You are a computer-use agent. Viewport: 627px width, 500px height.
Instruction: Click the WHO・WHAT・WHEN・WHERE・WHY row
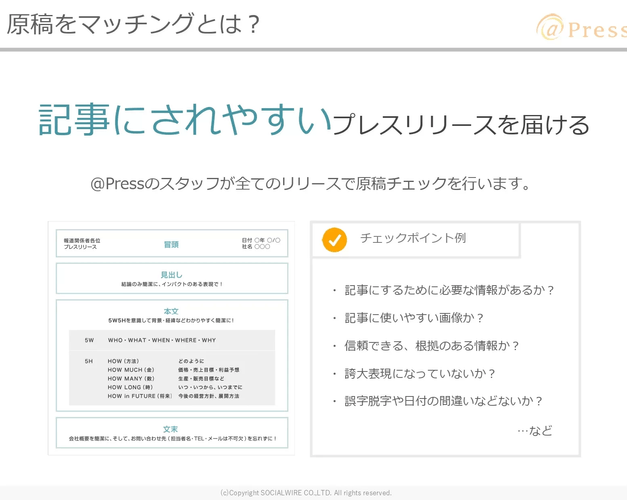(x=162, y=340)
